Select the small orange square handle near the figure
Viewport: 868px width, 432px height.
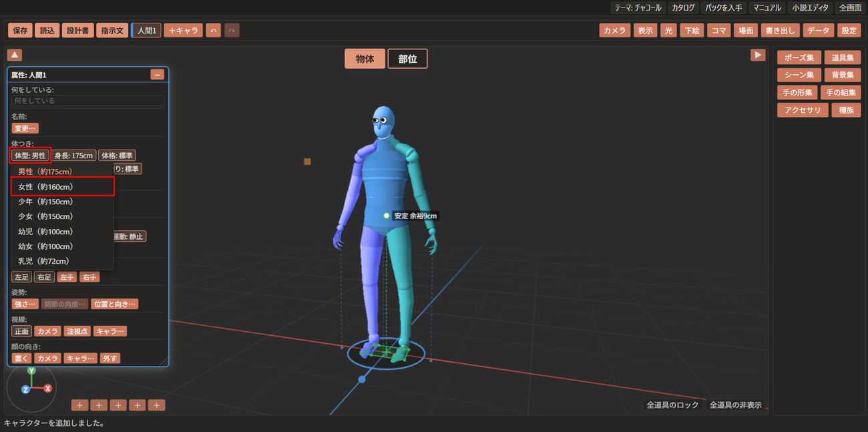(307, 162)
